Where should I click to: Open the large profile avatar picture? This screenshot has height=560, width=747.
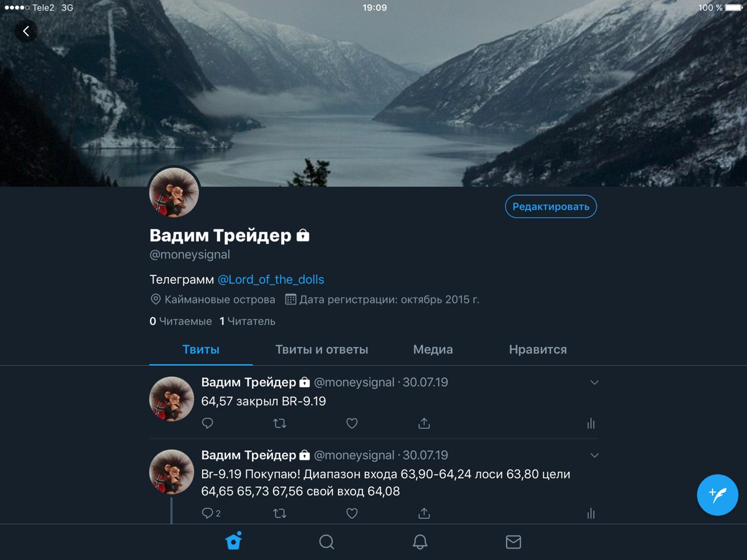point(174,192)
